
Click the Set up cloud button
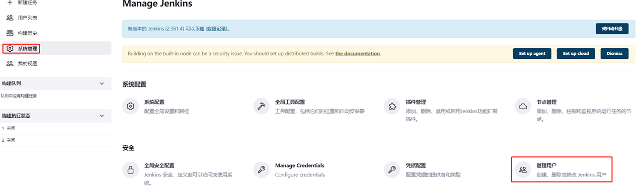point(576,53)
